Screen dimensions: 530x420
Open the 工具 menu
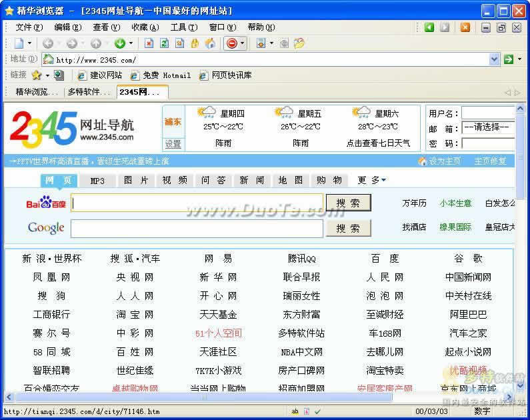184,27
